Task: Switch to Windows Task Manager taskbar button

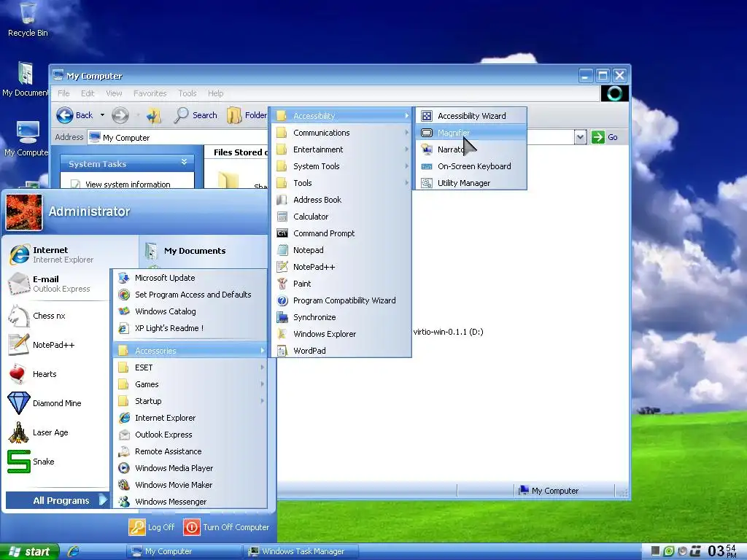Action: tap(302, 551)
